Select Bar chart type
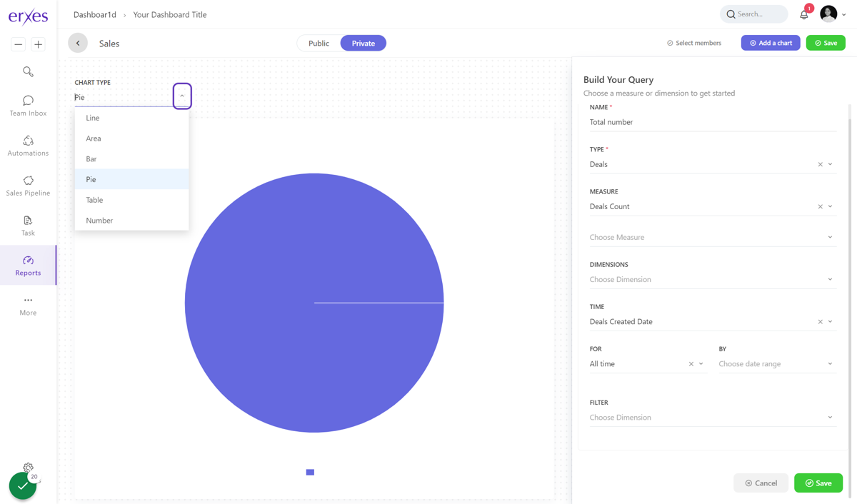The image size is (857, 504). point(131,158)
